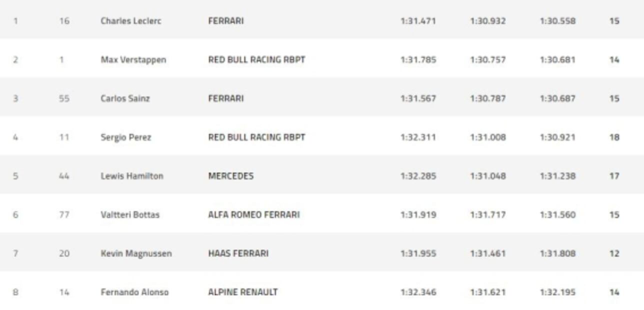Select Magnussen's 1:31.461 lap time
This screenshot has width=644, height=310.
487,253
